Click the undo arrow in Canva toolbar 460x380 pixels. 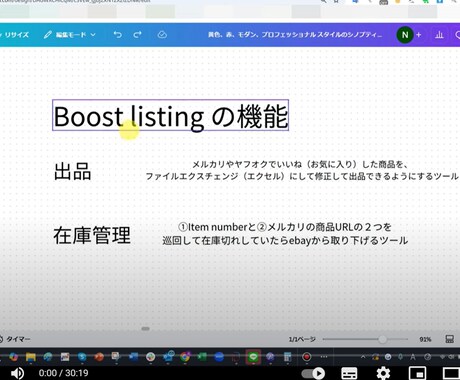click(117, 35)
